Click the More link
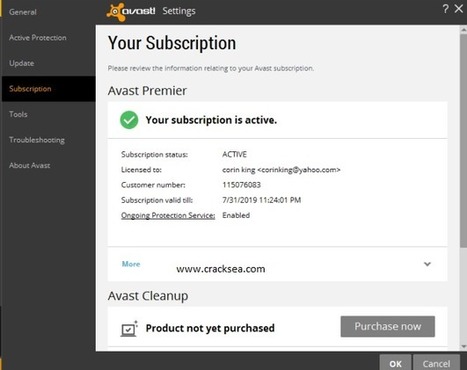 (131, 264)
